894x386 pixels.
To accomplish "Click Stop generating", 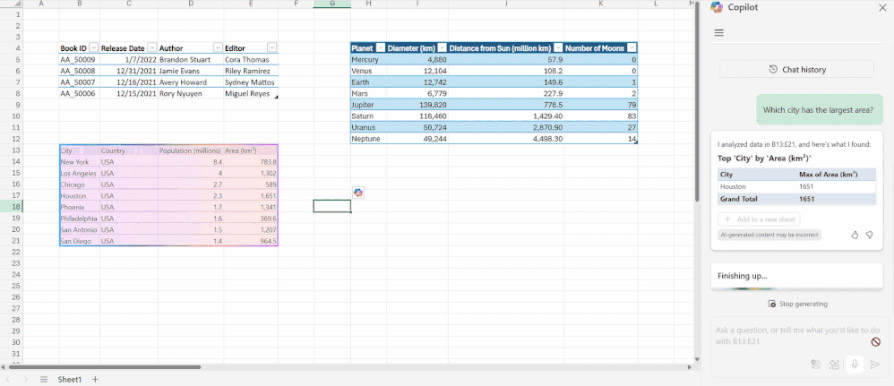I will pos(797,304).
